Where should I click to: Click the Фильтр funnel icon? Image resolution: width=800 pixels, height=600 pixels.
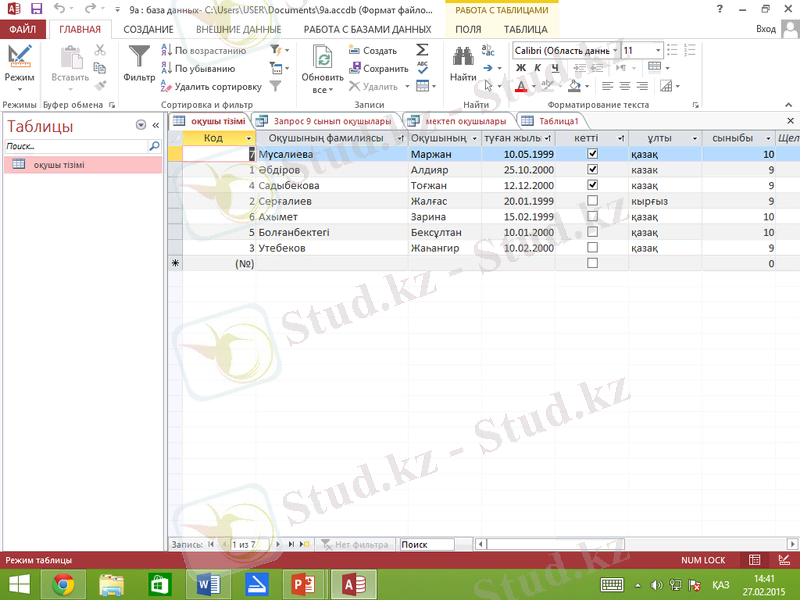(x=139, y=57)
